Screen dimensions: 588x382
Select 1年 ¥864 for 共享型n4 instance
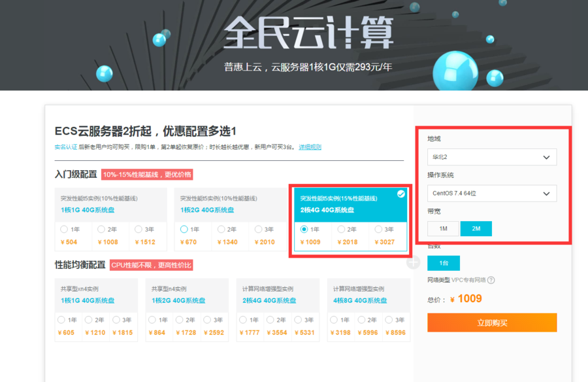[x=152, y=320]
